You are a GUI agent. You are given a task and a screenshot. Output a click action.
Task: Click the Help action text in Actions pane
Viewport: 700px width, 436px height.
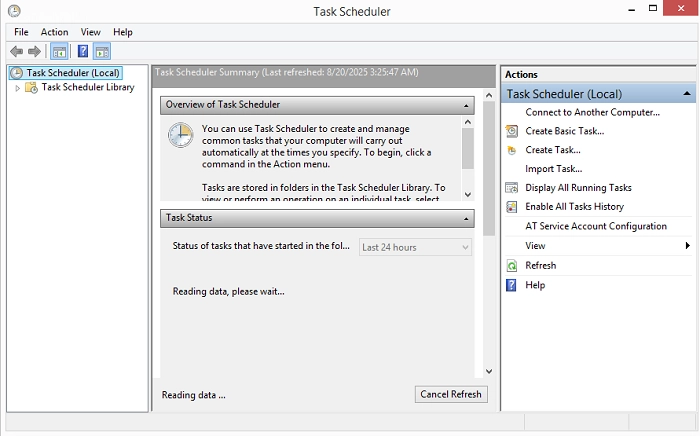pyautogui.click(x=535, y=285)
